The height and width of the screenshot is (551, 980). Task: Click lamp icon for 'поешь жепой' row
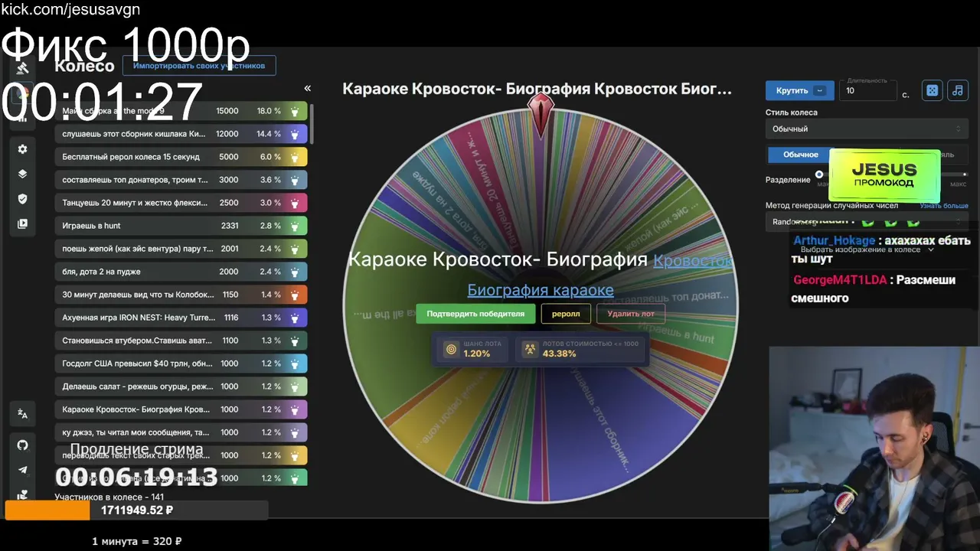tap(295, 249)
